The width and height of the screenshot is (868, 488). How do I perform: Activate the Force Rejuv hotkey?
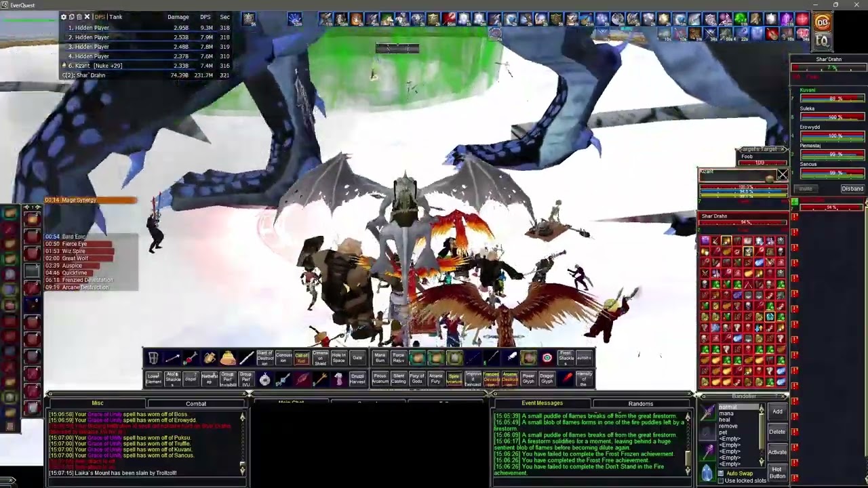tap(399, 358)
